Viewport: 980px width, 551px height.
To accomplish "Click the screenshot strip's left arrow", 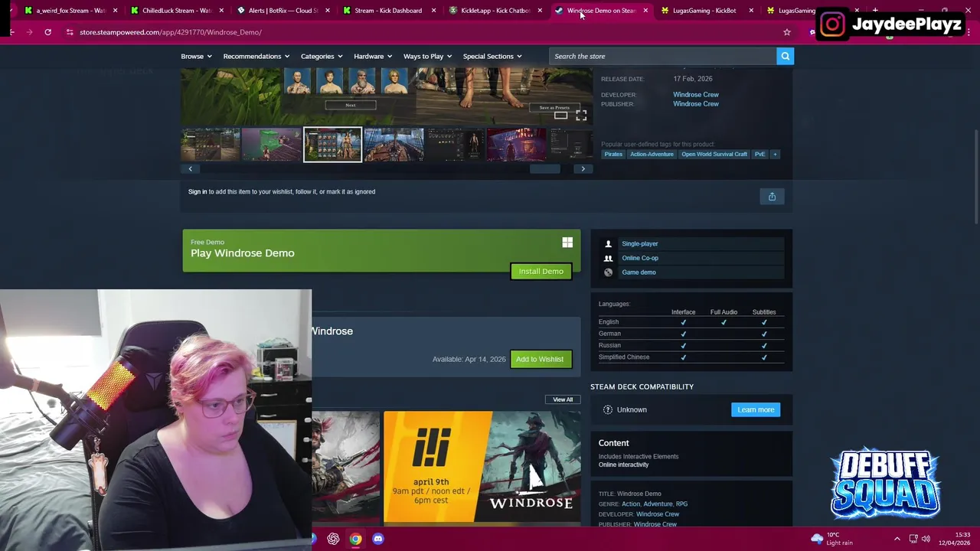I will click(x=191, y=169).
